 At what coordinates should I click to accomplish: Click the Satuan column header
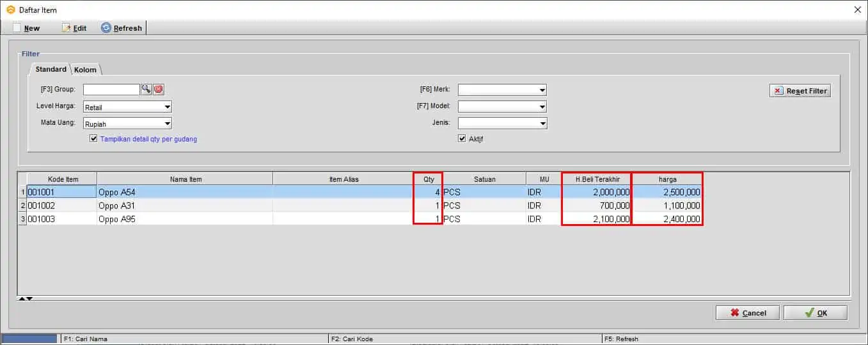coord(484,179)
